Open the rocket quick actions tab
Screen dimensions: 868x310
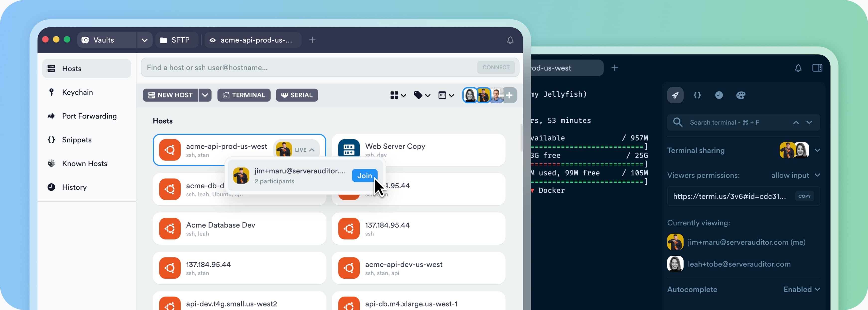pyautogui.click(x=675, y=95)
